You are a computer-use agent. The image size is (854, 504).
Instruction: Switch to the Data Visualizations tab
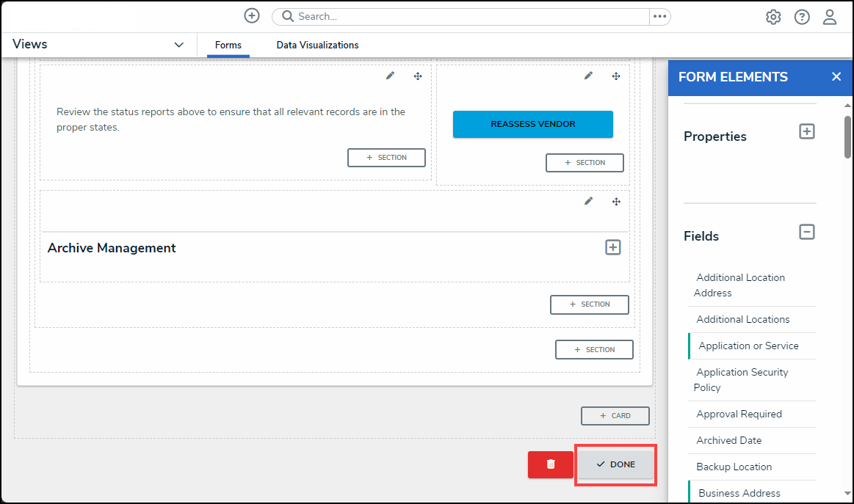tap(317, 45)
